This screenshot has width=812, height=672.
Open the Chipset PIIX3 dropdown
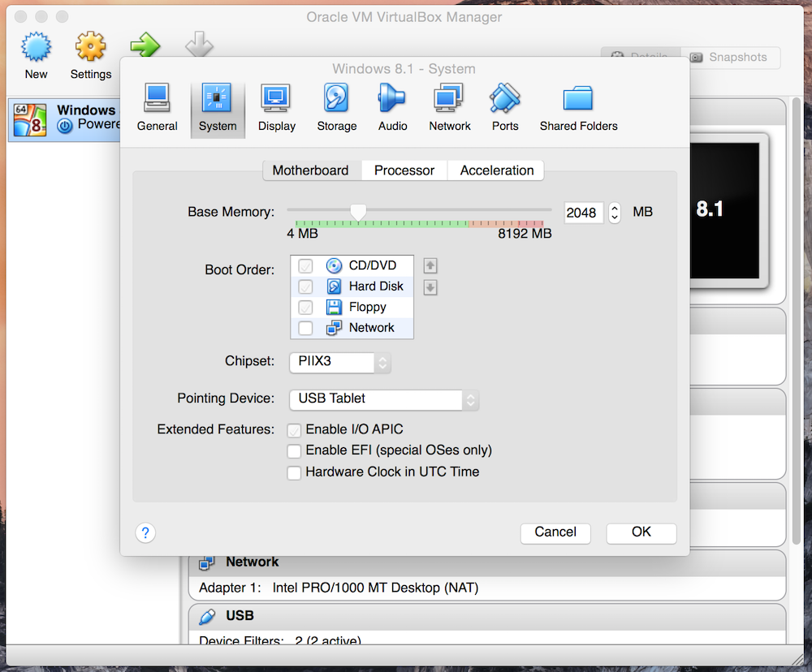[339, 362]
